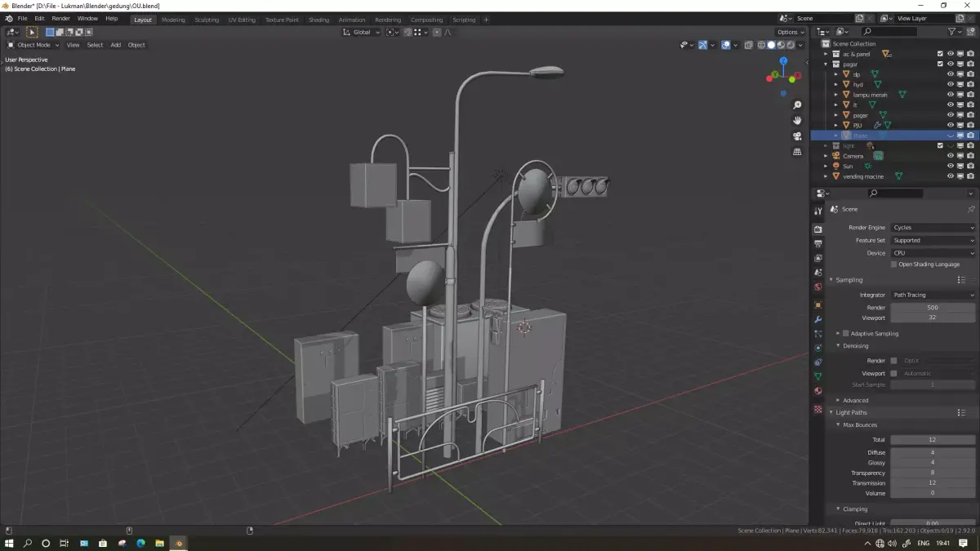Click the Light Paths presets list icon
The image size is (980, 551).
961,412
